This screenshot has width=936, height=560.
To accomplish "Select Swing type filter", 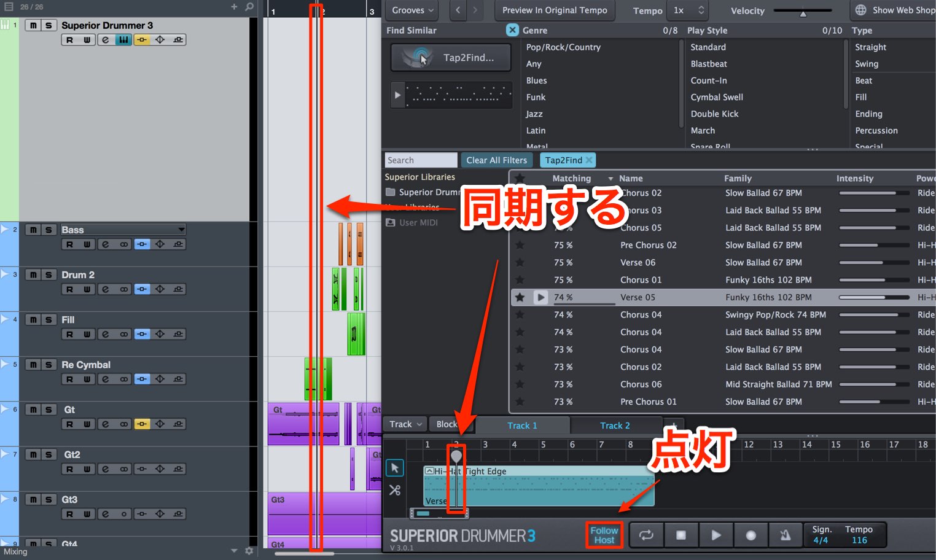I will point(867,64).
